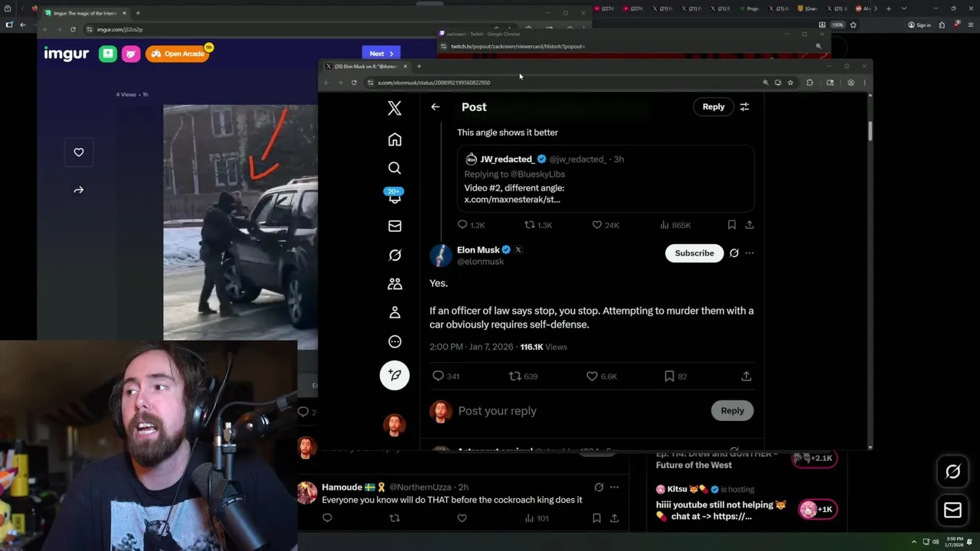Bookmark Elon Musk's post showing 82
Screen dimensions: 980x551
click(x=675, y=376)
